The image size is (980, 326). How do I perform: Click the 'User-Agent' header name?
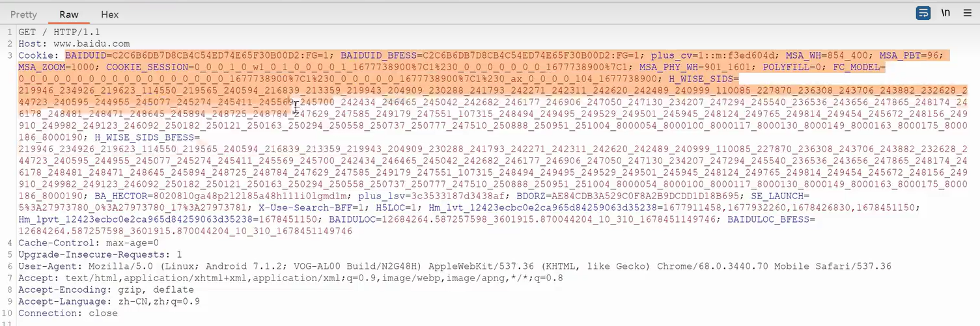coord(48,266)
